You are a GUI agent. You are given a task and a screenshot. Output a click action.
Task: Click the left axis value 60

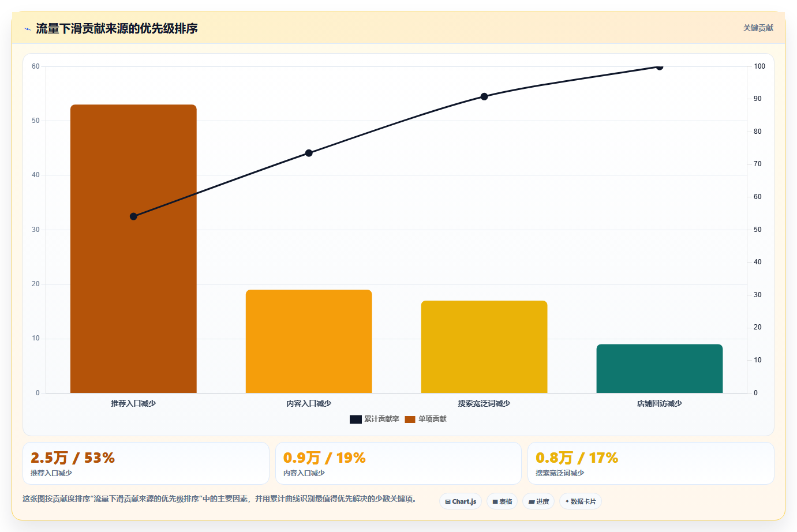tap(36, 66)
